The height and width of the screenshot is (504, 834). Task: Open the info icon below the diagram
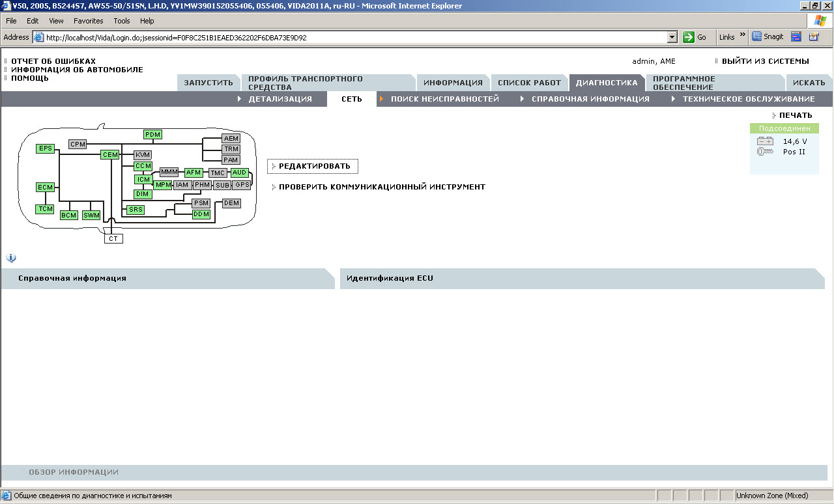click(x=11, y=258)
